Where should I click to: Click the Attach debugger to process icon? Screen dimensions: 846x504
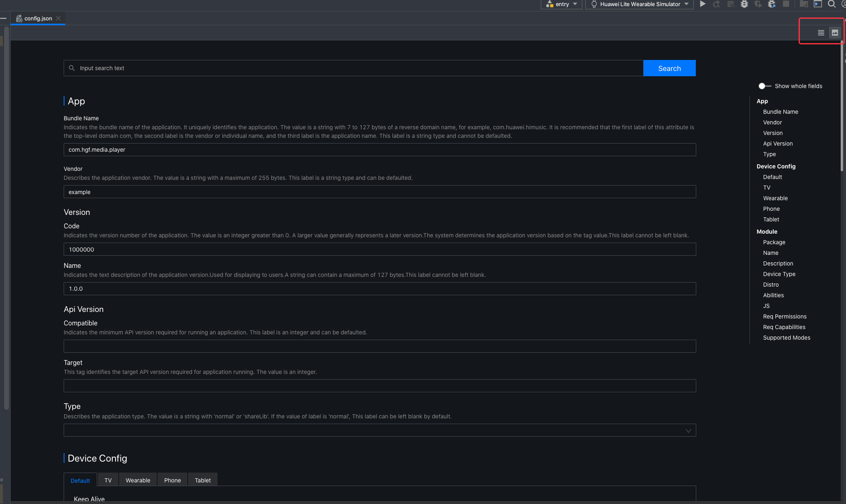[x=772, y=4]
